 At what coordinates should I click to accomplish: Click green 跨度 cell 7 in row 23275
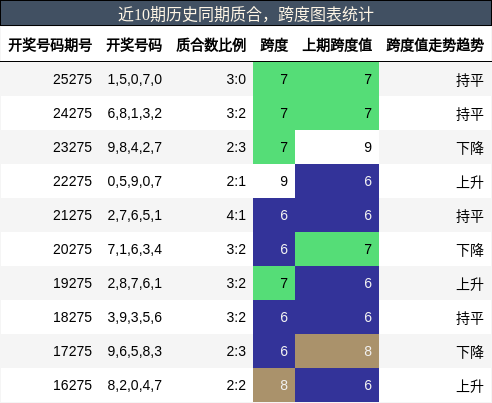tap(274, 147)
